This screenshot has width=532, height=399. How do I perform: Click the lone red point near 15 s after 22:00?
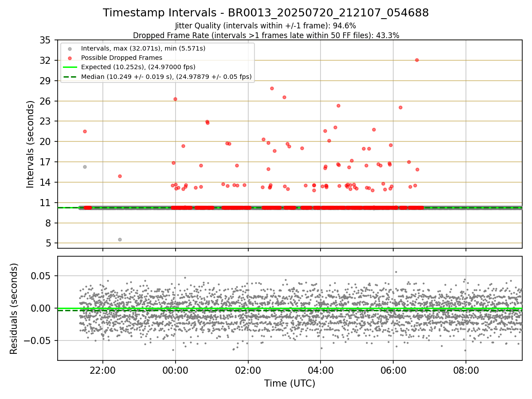[x=120, y=176]
